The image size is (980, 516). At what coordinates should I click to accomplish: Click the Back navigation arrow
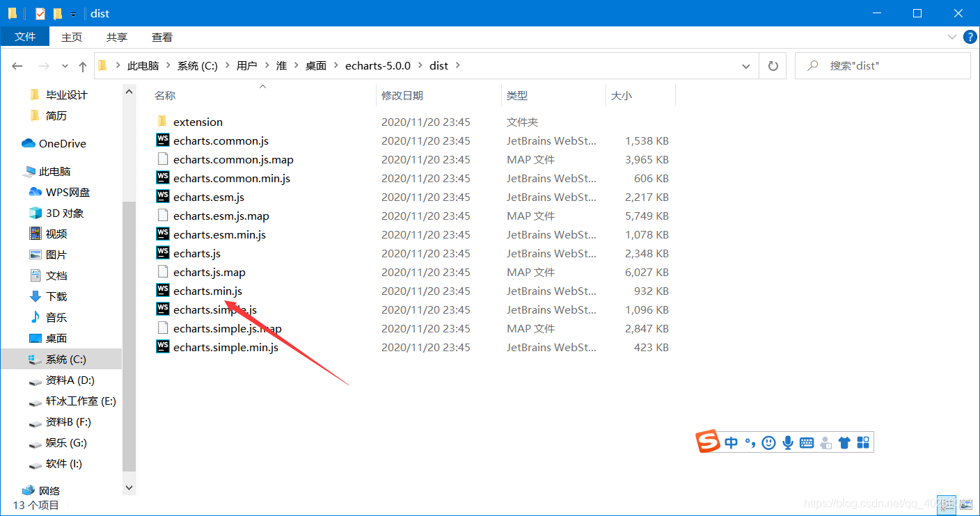pos(17,66)
